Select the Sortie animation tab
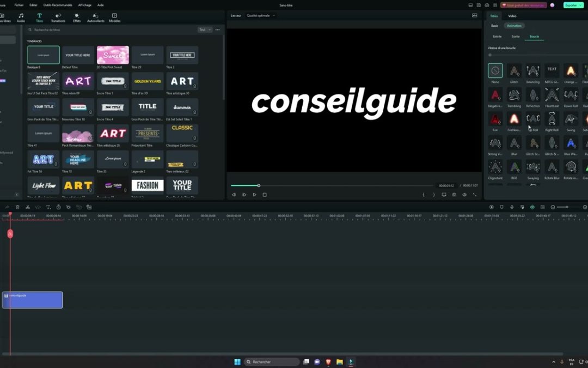Viewport: 588px width, 368px height. click(516, 37)
